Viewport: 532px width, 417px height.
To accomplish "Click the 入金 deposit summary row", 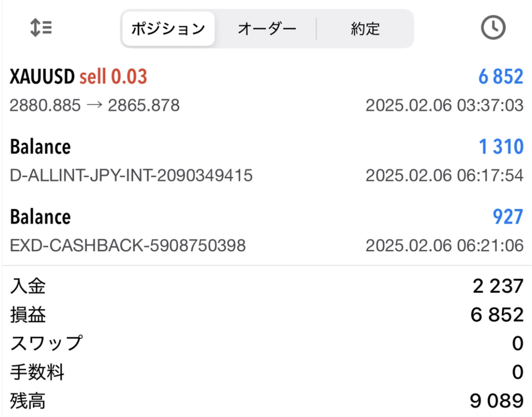I will pyautogui.click(x=266, y=287).
